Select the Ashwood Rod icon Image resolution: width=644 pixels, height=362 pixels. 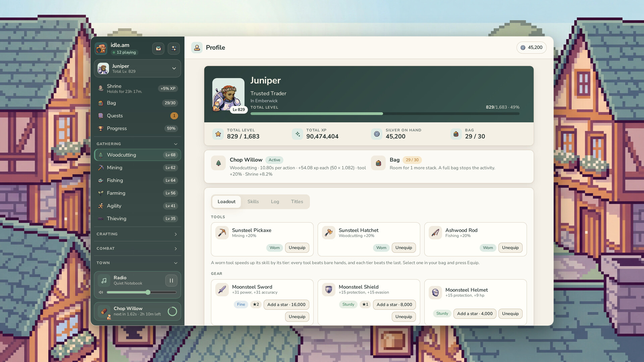pos(435,233)
